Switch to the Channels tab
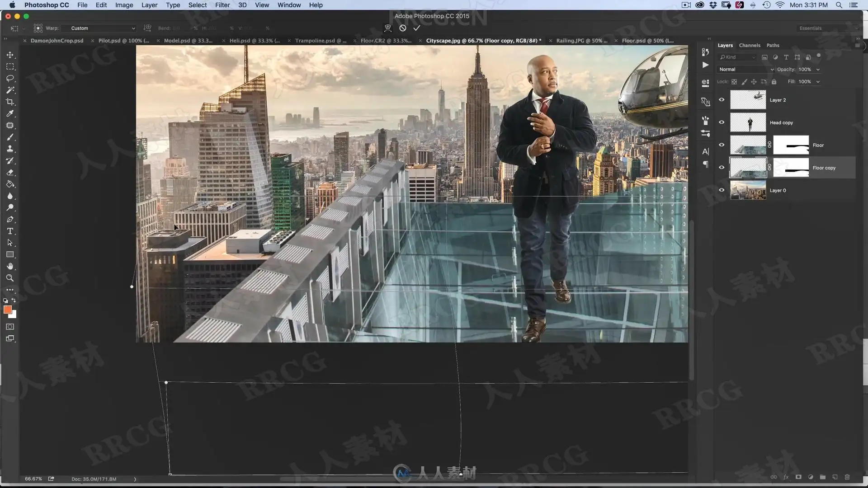The image size is (868, 488). coord(749,45)
